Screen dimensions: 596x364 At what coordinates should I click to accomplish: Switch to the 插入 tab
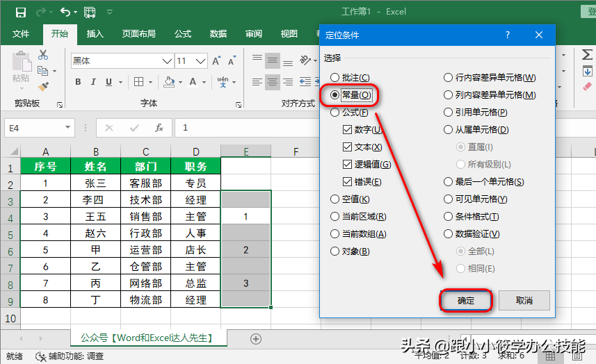coord(95,34)
